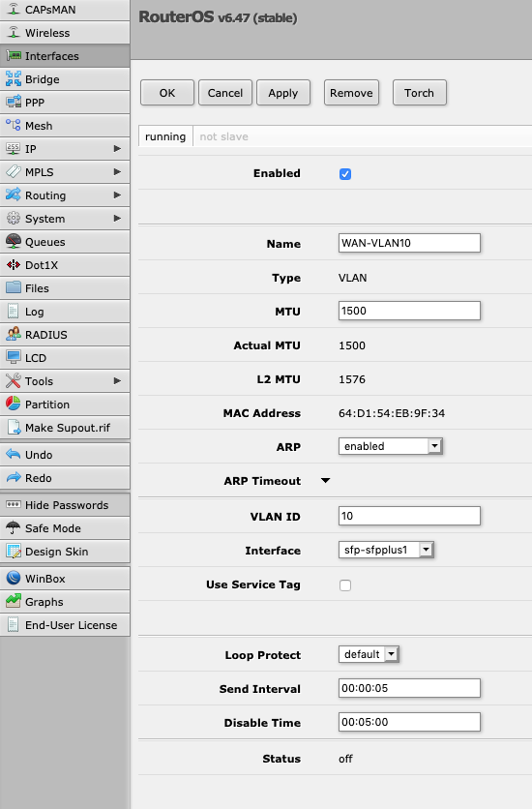Click the MPLS icon
532x809 pixels.
click(x=14, y=172)
